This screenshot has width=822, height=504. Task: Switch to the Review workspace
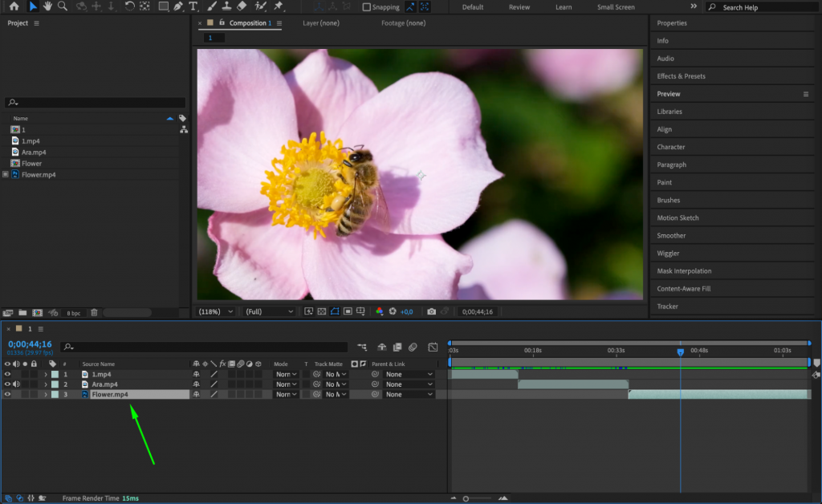click(x=519, y=6)
